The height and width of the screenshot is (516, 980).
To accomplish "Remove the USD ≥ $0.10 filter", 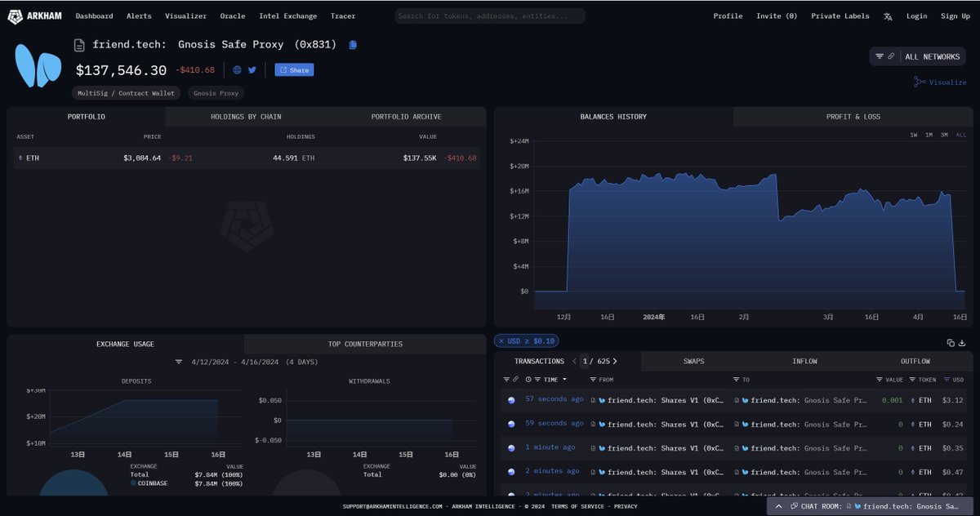I will tap(501, 341).
